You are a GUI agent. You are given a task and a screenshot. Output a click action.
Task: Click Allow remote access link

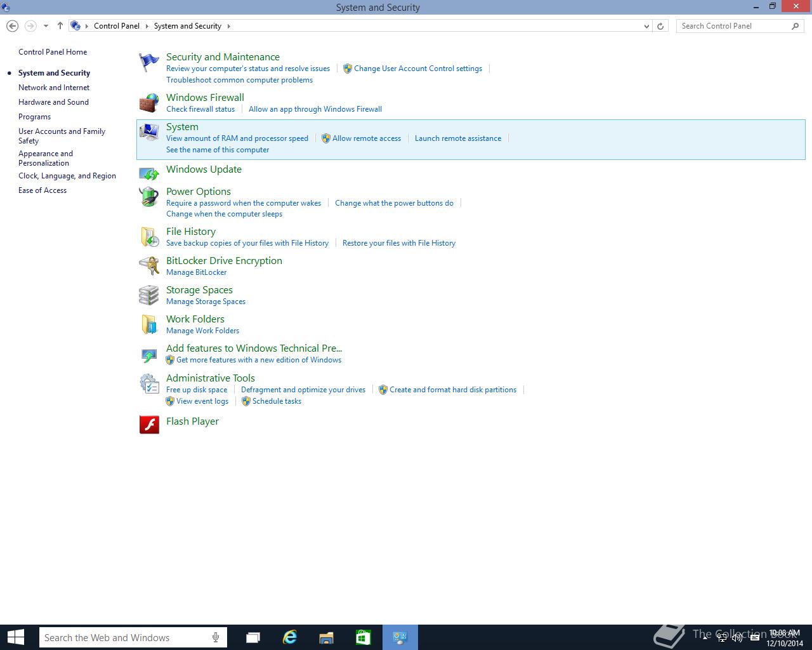(x=367, y=138)
